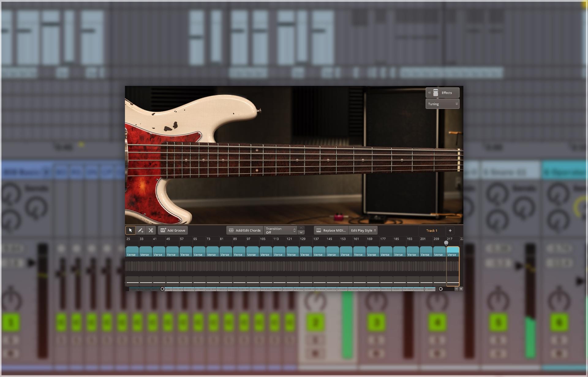Image resolution: width=588 pixels, height=377 pixels.
Task: Click bar 145 on the timeline ruler
Action: pyautogui.click(x=329, y=239)
